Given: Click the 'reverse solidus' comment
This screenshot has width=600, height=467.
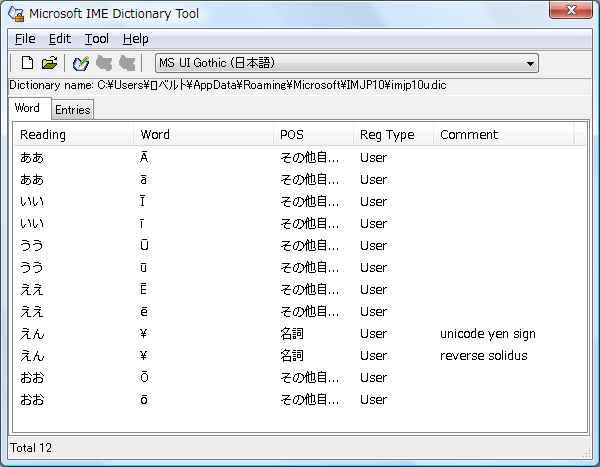Looking at the screenshot, I should pyautogui.click(x=484, y=356).
